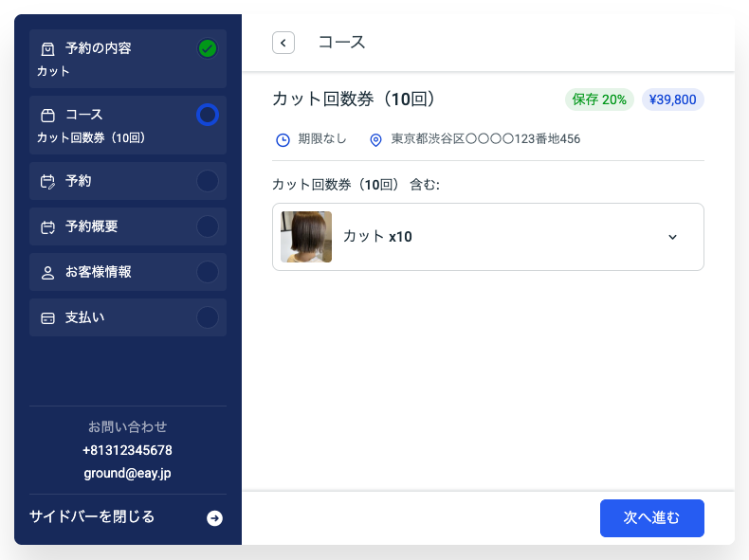Click the 保存 20% green badge
The image size is (749, 560).
coord(599,99)
